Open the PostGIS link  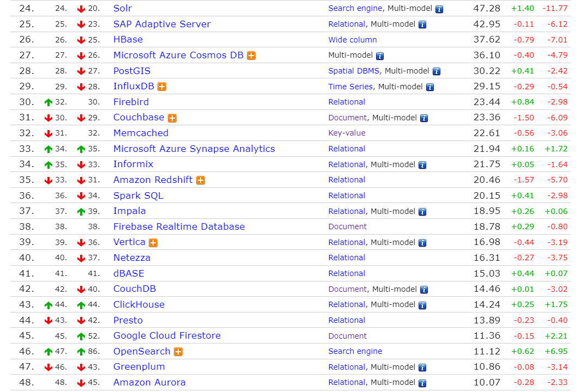132,71
